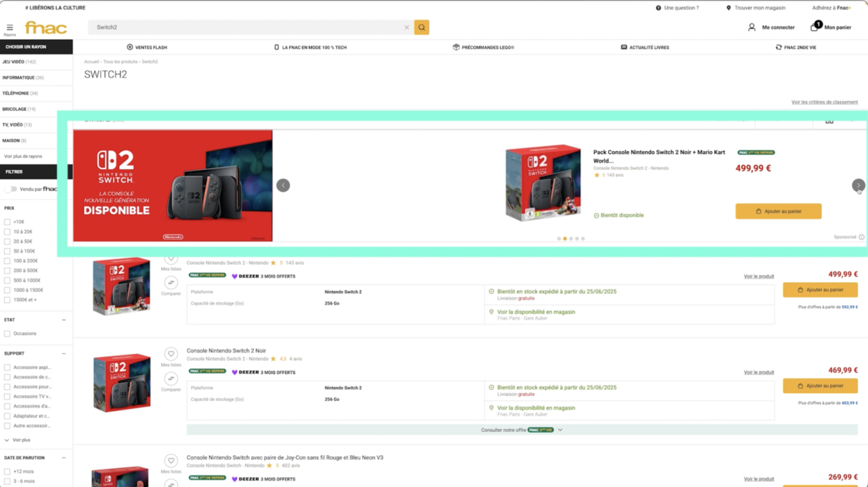Click the Actualité Livres icon
Screen dimensions: 868x487
(x=624, y=48)
